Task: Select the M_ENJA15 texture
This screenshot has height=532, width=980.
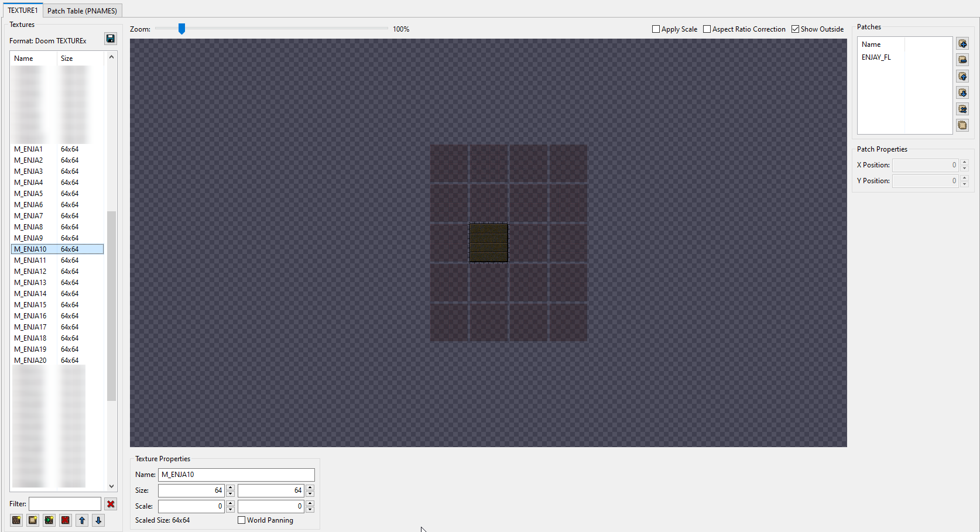Action: [30, 304]
